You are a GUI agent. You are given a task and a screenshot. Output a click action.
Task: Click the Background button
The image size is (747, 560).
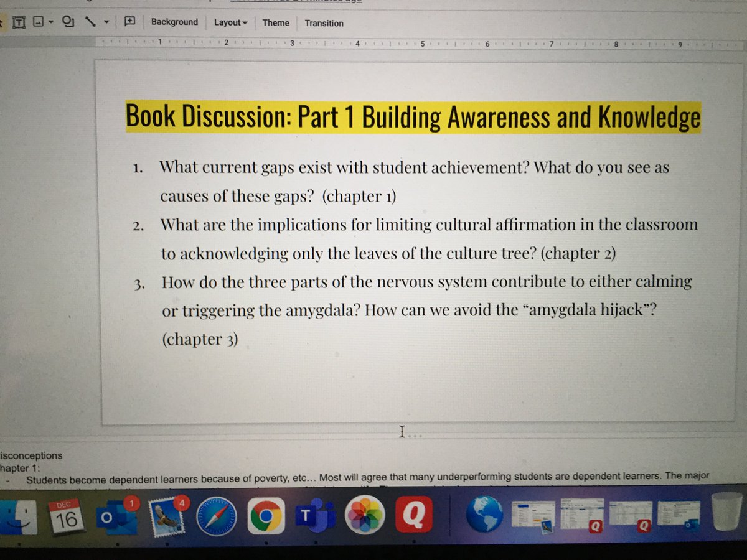174,22
